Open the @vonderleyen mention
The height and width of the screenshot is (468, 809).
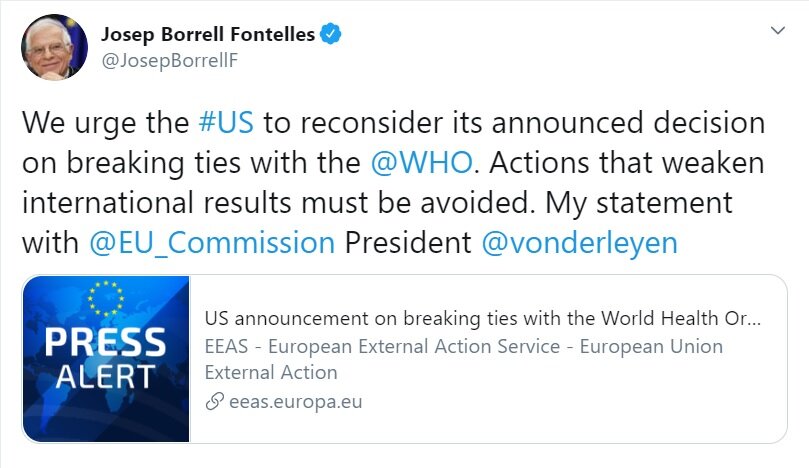579,243
